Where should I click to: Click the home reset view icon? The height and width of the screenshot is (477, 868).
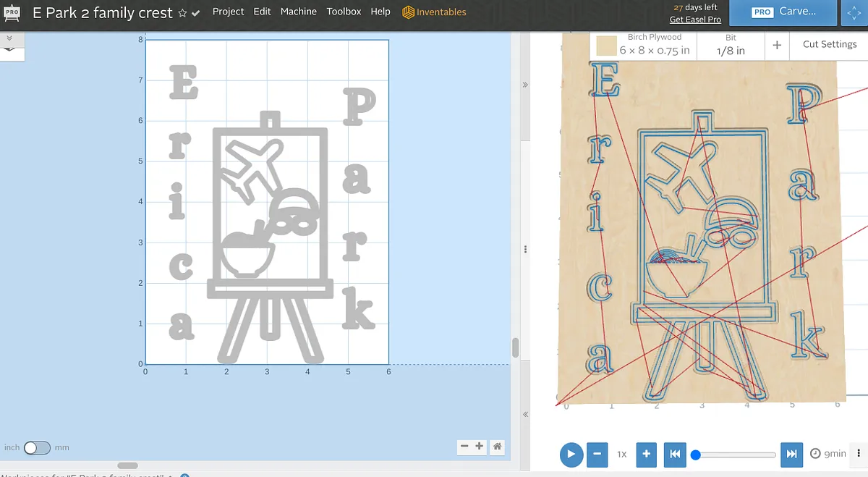[x=498, y=447]
